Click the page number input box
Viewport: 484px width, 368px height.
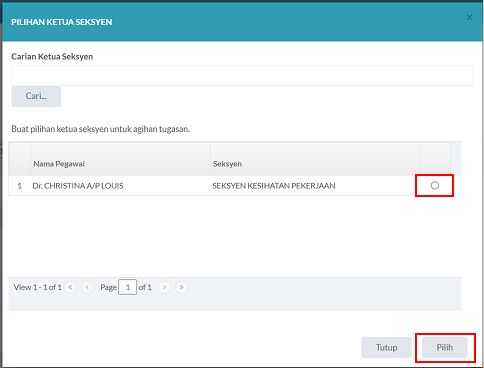(x=127, y=287)
